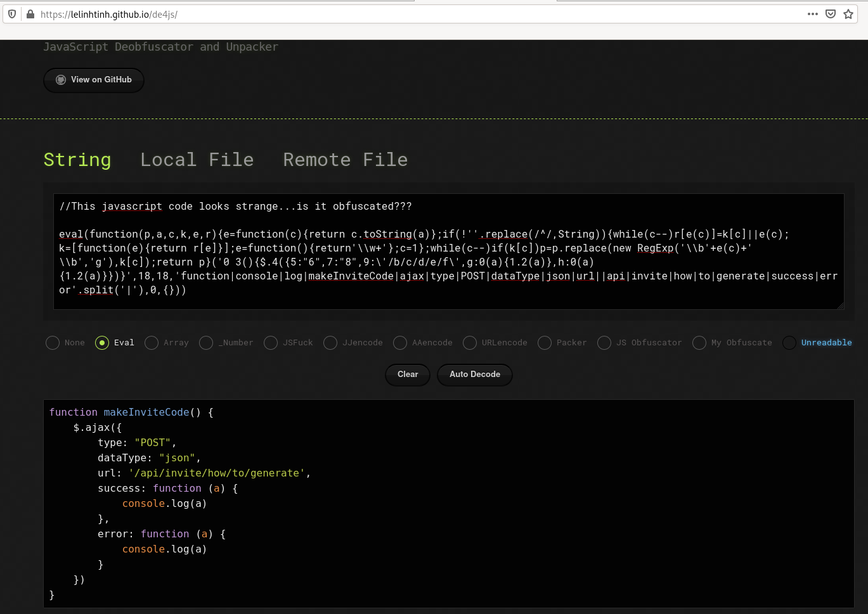The height and width of the screenshot is (614, 868).
Task: Click the GitHub logo in View on GitHub
Action: point(61,80)
